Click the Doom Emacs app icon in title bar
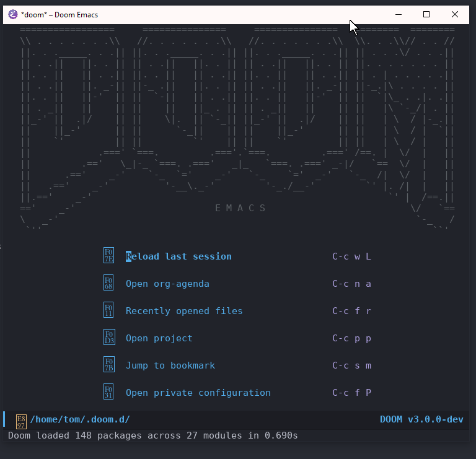 13,14
